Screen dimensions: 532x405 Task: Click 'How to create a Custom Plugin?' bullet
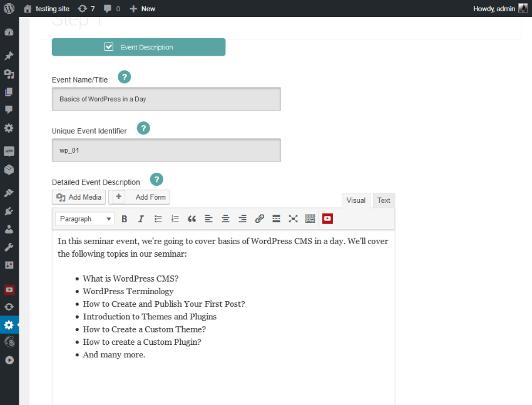[142, 342]
